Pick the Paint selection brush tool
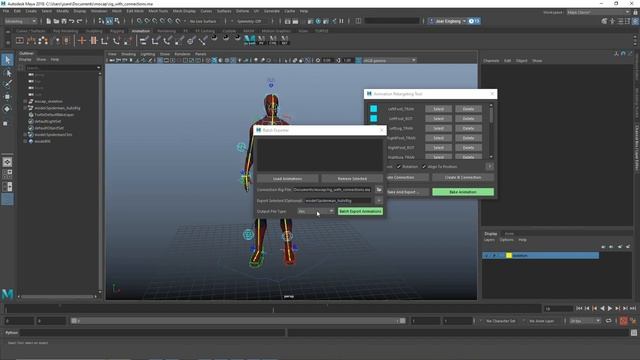 tap(7, 84)
